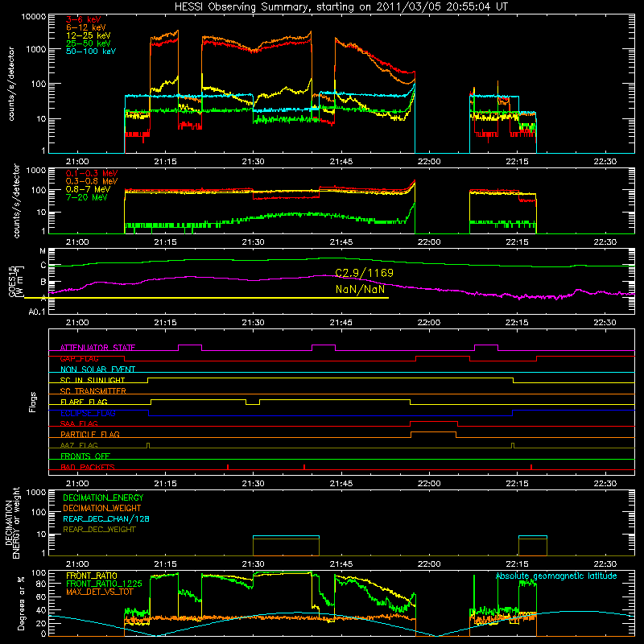644x644 pixels.
Task: Select the FRONTS_OFF flag label
Action: (x=85, y=456)
